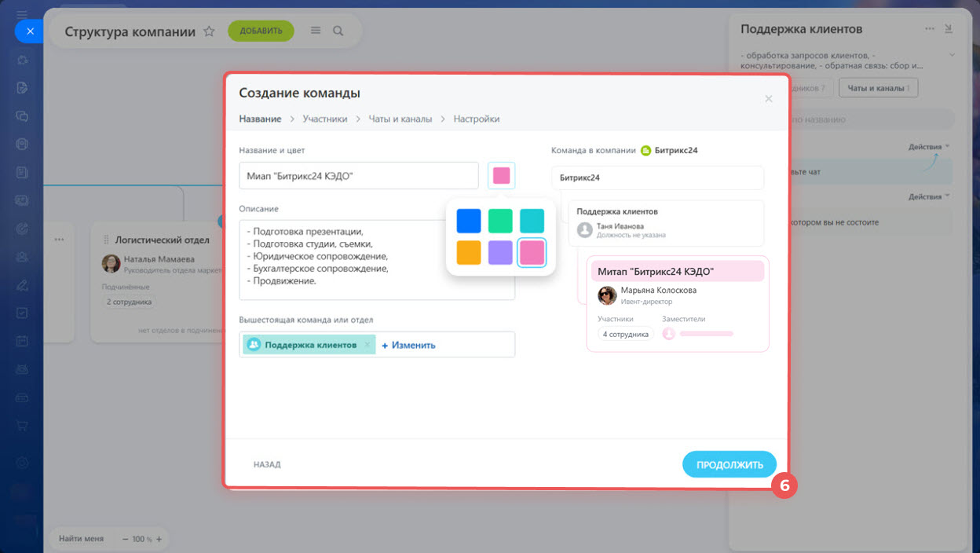Click the Найти меня button
The image size is (980, 553).
(81, 539)
